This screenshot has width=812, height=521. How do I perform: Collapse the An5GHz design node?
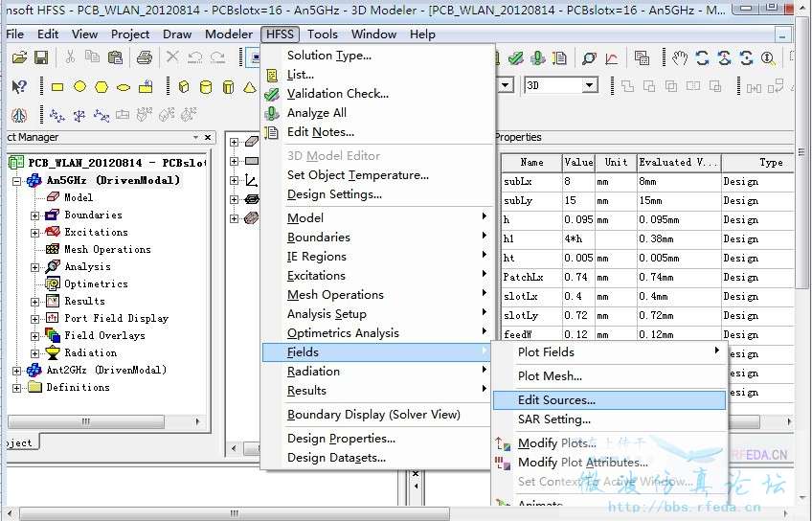pos(16,181)
